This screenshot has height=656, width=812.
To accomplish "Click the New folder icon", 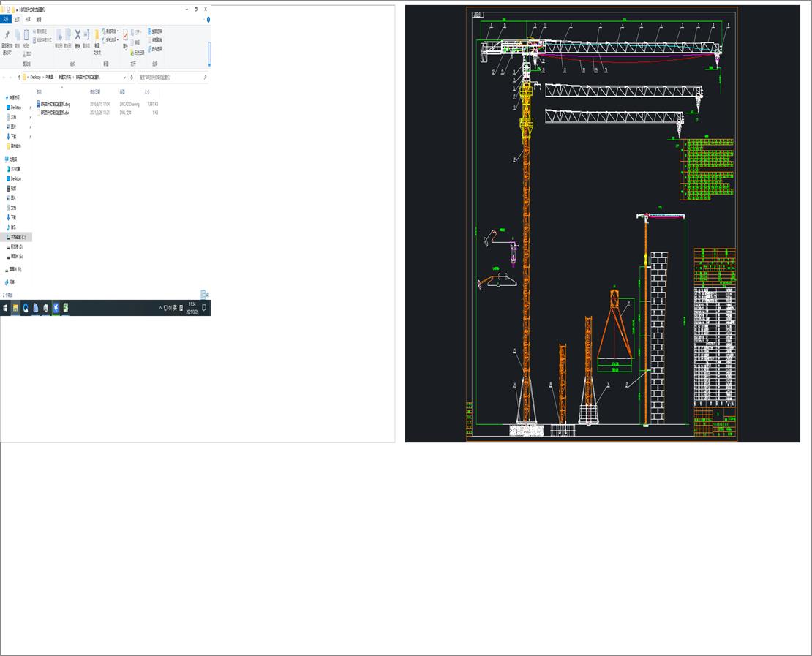I will (x=97, y=35).
